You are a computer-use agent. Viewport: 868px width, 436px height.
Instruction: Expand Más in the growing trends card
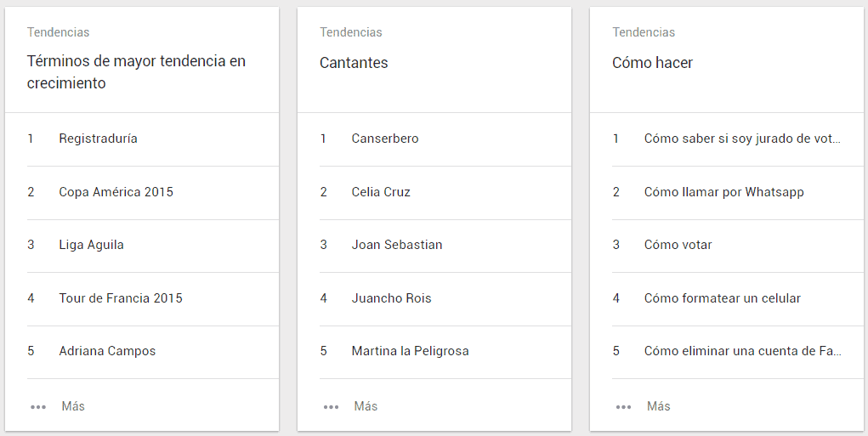[x=73, y=406]
